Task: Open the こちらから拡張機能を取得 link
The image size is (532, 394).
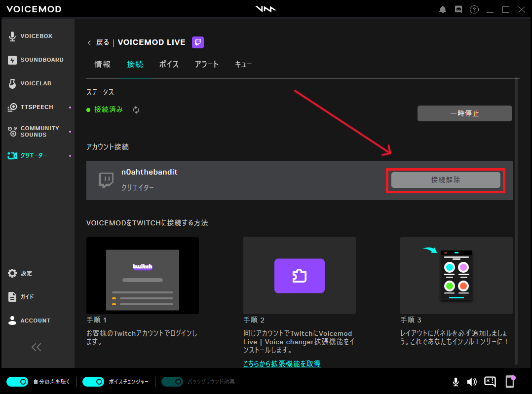Action: coord(282,364)
